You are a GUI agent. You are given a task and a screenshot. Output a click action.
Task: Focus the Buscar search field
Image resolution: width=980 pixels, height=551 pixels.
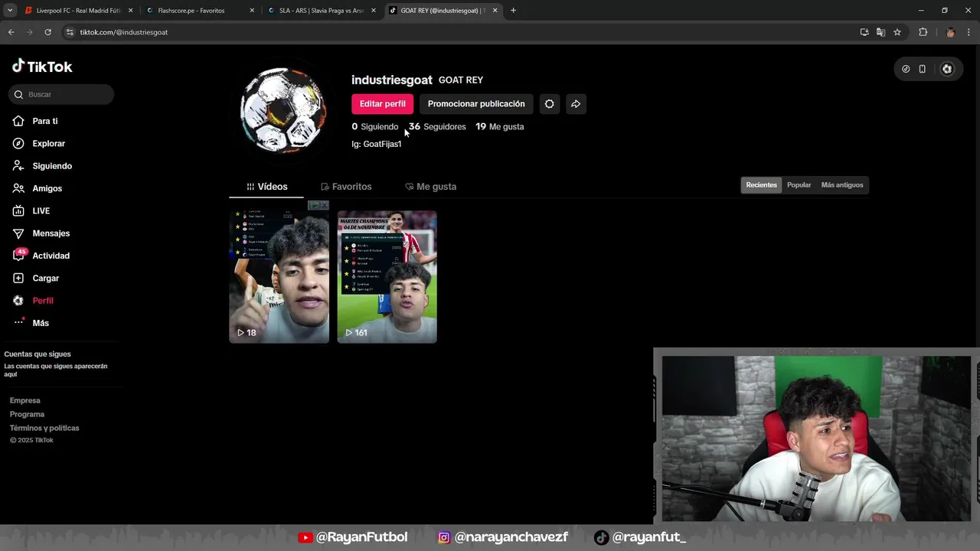pos(61,94)
